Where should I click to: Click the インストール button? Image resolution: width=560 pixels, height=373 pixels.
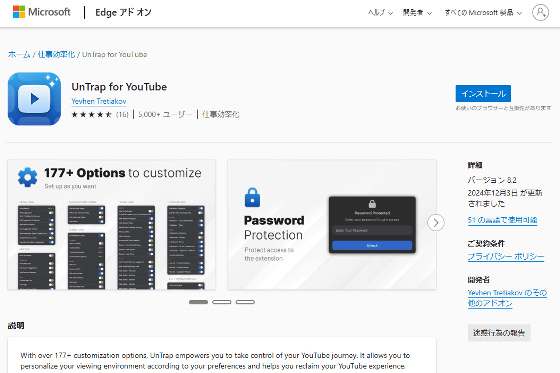coord(483,94)
